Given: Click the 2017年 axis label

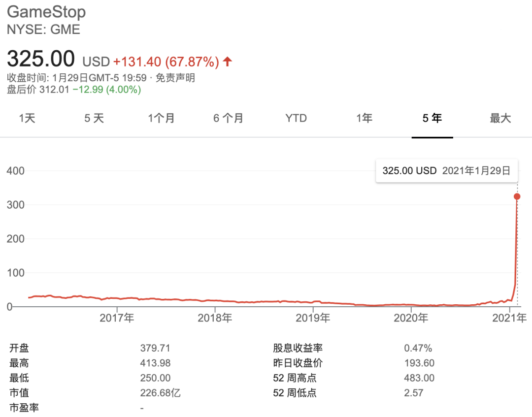Looking at the screenshot, I should pos(117,318).
